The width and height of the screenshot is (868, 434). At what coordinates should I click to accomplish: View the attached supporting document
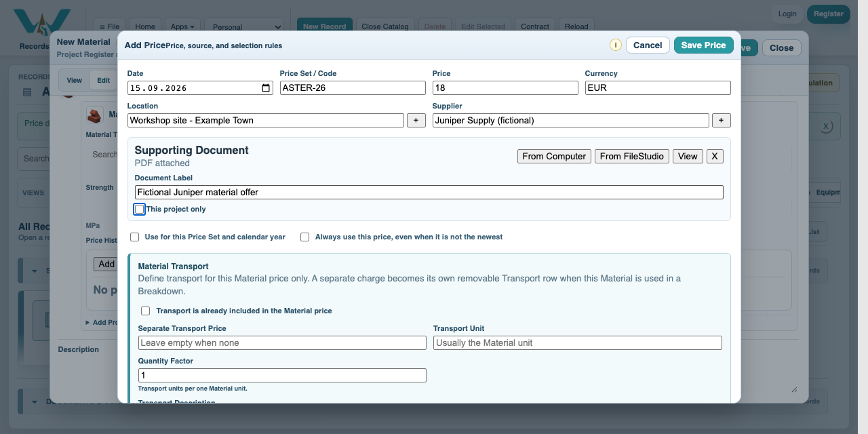coord(688,156)
